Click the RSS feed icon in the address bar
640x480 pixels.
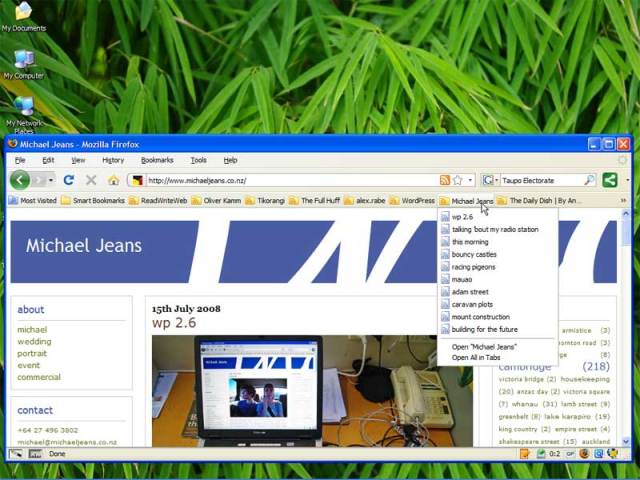click(445, 180)
